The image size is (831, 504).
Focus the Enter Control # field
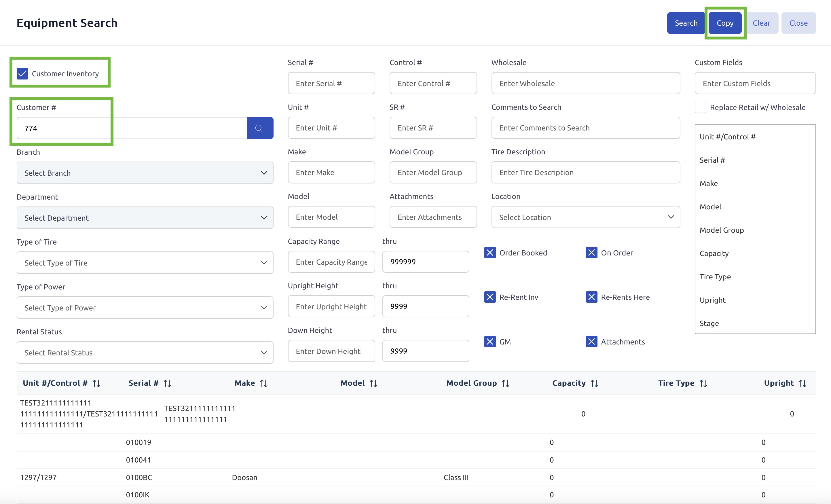pos(433,83)
